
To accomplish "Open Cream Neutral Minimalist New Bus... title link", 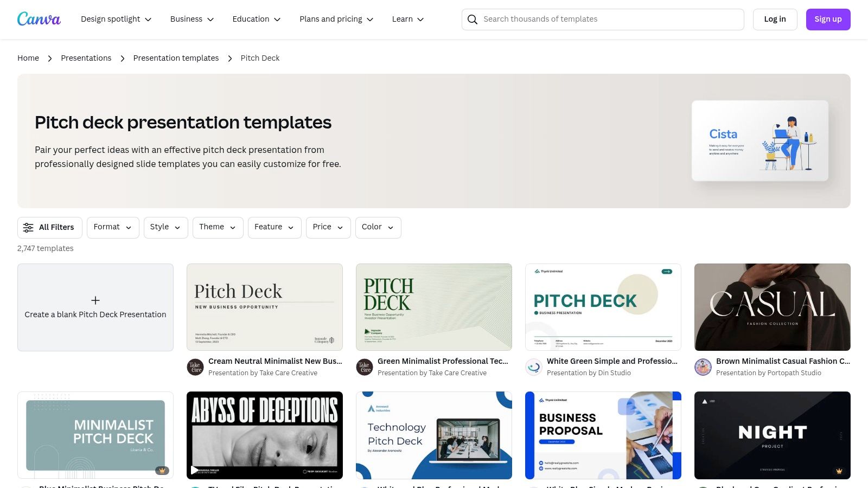I will pos(275,361).
